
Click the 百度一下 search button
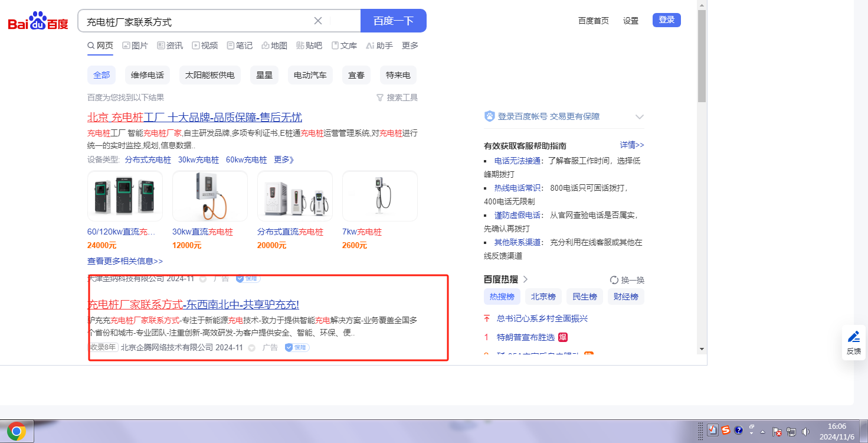click(x=393, y=21)
